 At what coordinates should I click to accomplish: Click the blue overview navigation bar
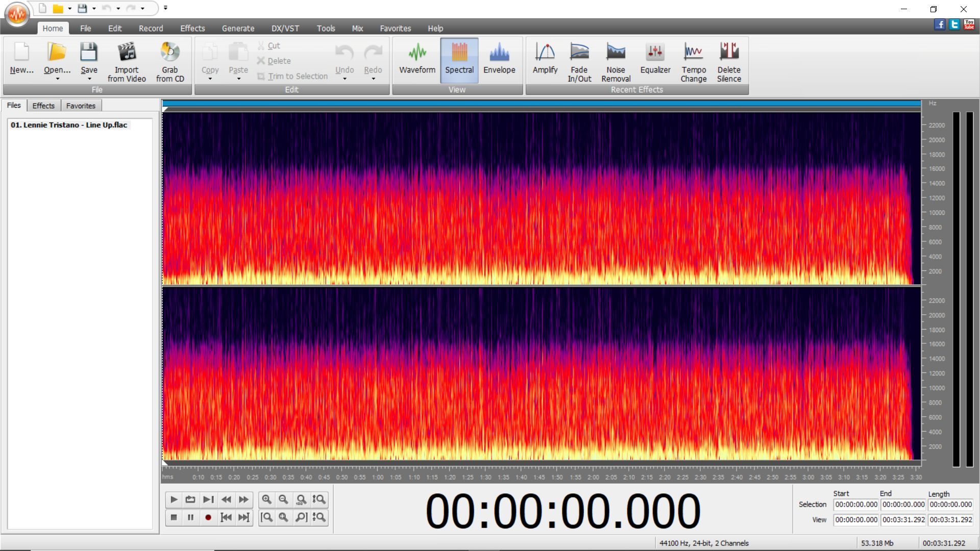point(542,104)
